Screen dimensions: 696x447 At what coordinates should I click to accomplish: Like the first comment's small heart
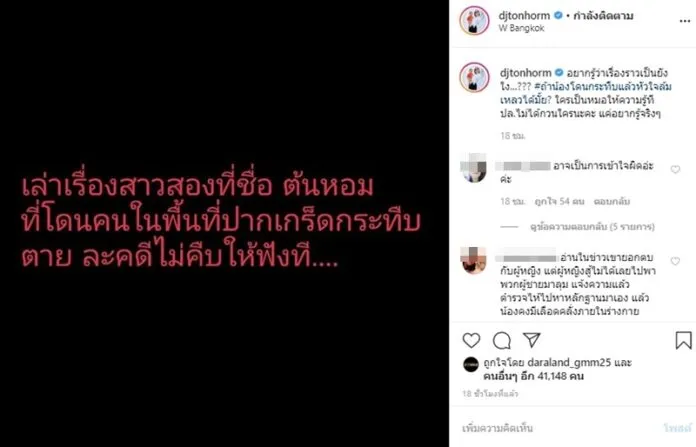(x=675, y=170)
